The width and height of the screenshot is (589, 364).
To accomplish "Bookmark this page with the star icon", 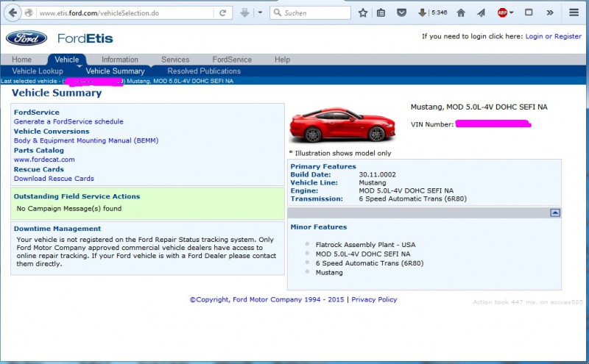I will (x=363, y=13).
